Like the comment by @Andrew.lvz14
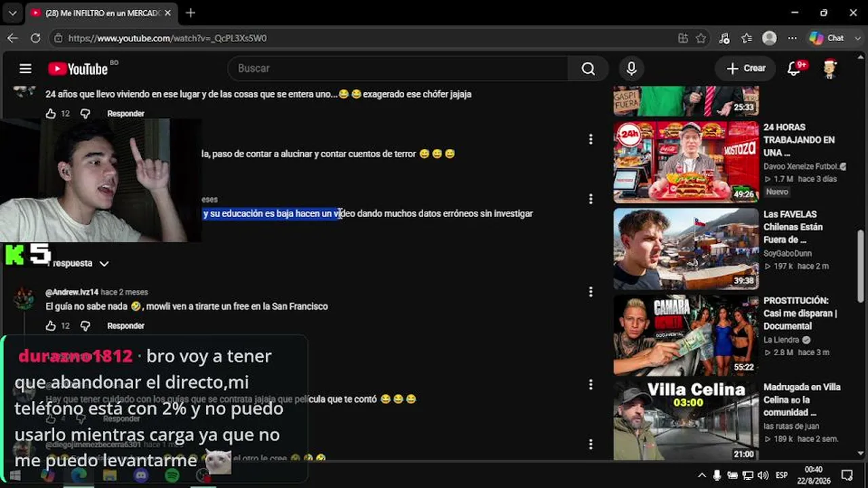 pos(51,326)
